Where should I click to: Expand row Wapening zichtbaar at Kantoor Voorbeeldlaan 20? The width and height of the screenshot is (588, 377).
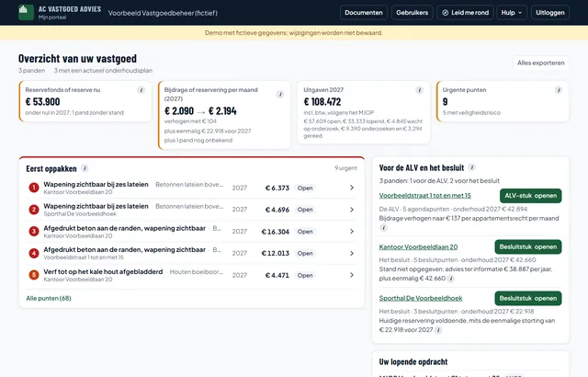pyautogui.click(x=352, y=188)
